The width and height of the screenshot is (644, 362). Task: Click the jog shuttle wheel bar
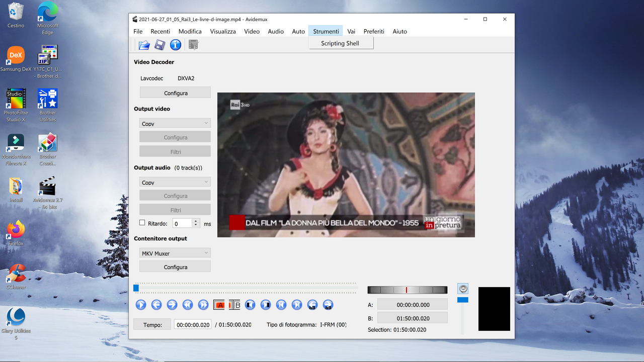click(x=407, y=290)
